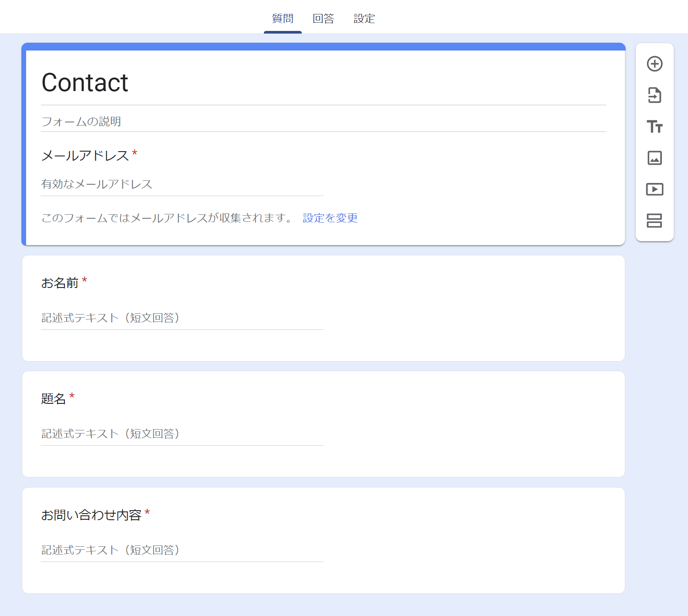Open the 設定 tab
688x616 pixels.
coord(364,18)
